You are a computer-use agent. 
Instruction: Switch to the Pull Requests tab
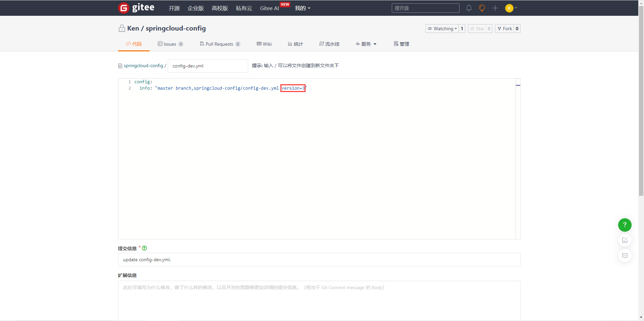coord(219,44)
